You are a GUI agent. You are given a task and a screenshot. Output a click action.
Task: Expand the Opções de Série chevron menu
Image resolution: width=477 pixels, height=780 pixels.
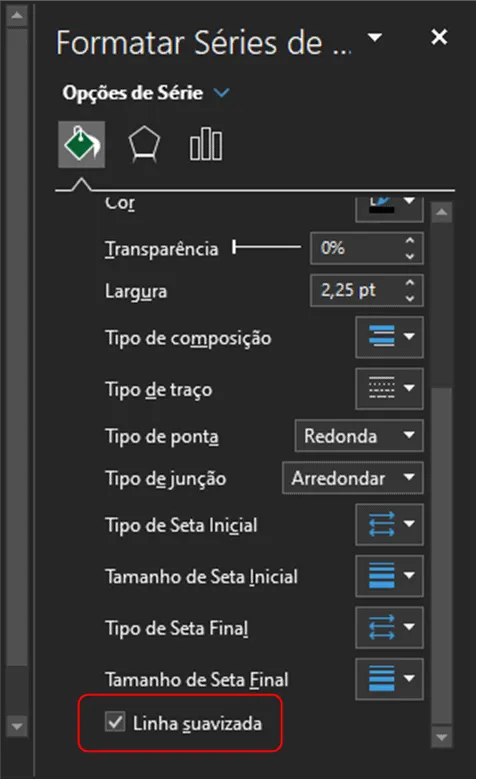[221, 93]
